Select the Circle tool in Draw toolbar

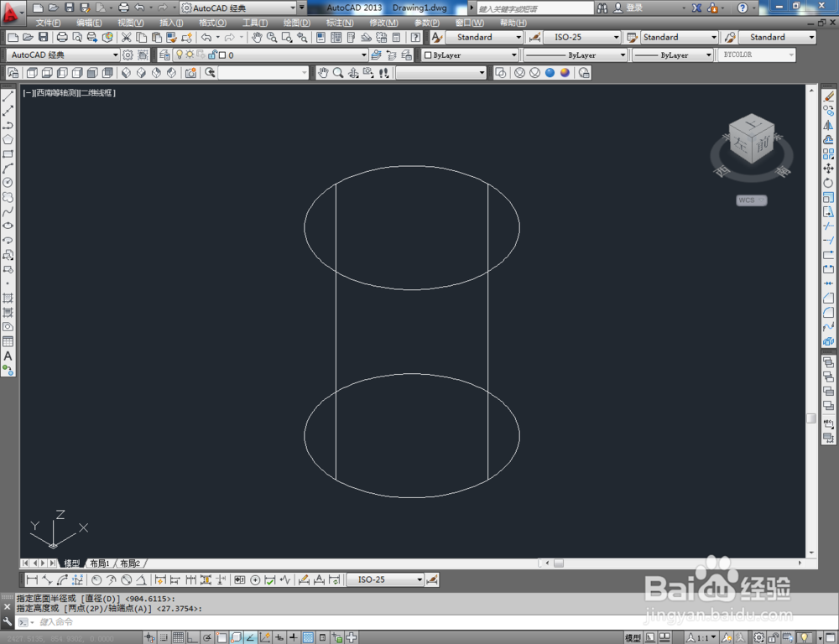[8, 183]
